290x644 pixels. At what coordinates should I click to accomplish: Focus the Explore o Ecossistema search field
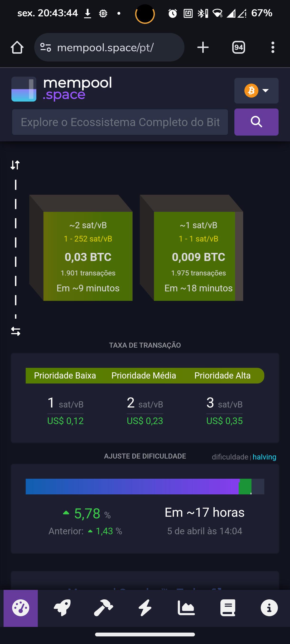(x=120, y=122)
